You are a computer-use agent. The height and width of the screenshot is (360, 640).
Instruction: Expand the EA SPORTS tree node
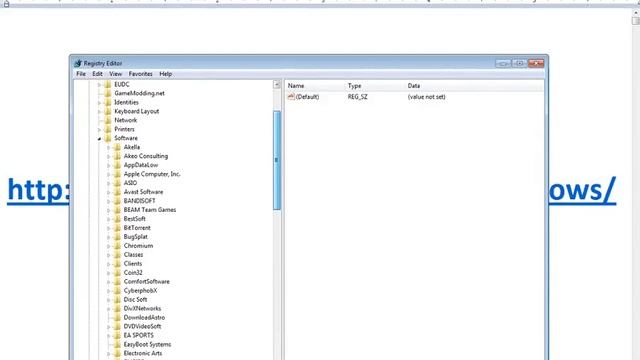(109, 336)
